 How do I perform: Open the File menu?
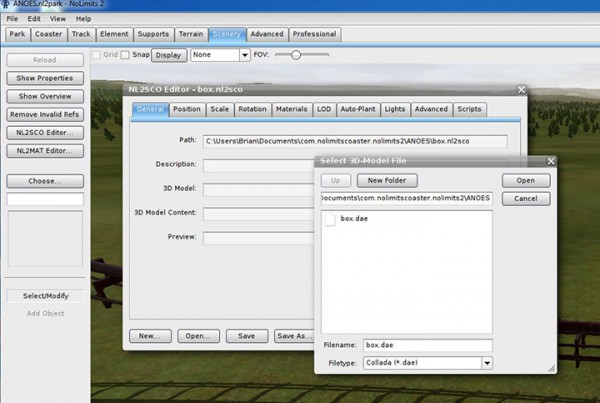[x=13, y=18]
